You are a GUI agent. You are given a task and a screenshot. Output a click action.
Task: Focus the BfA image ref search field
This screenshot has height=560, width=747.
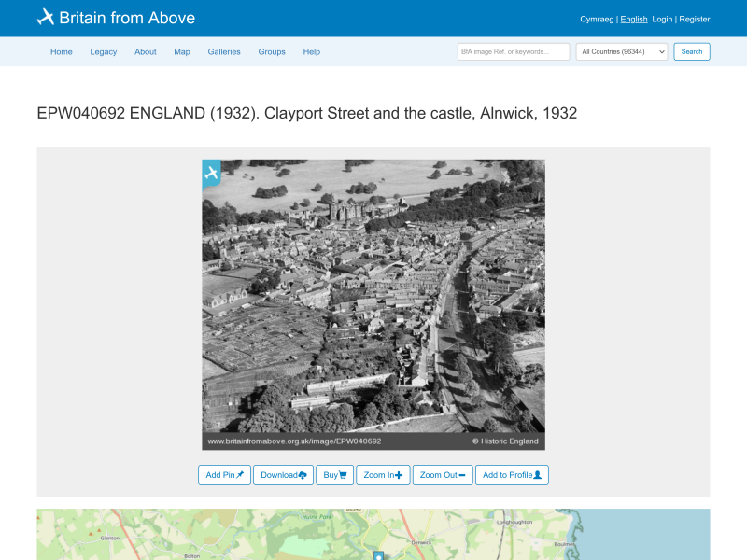pos(513,51)
